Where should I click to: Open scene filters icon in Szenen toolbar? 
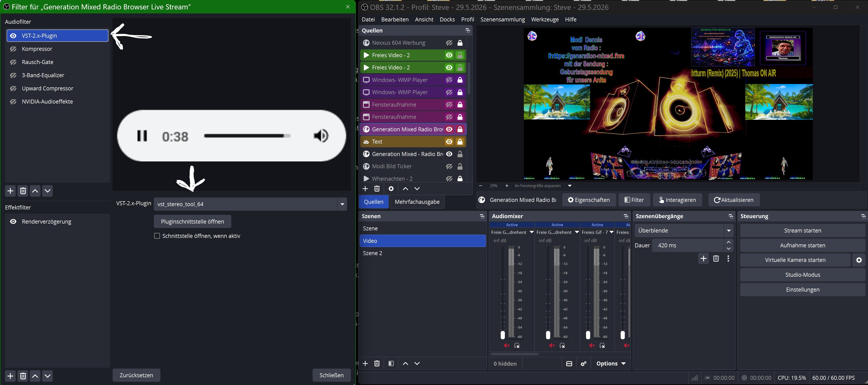[391, 363]
